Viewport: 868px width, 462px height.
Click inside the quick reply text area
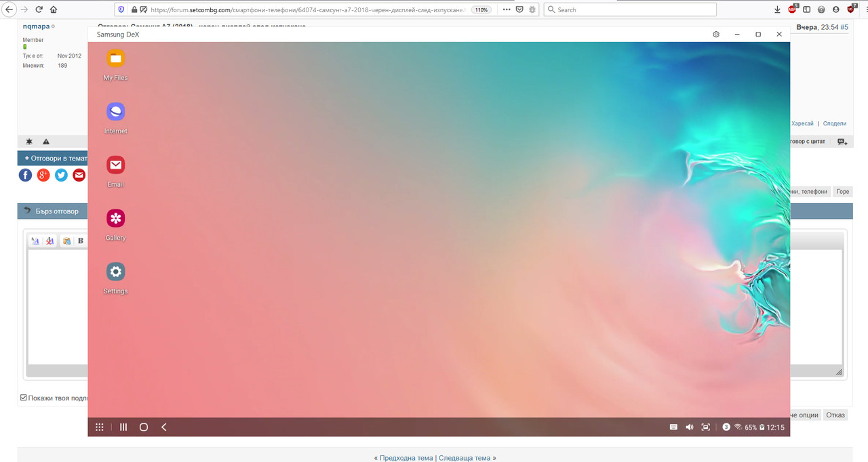(x=58, y=308)
